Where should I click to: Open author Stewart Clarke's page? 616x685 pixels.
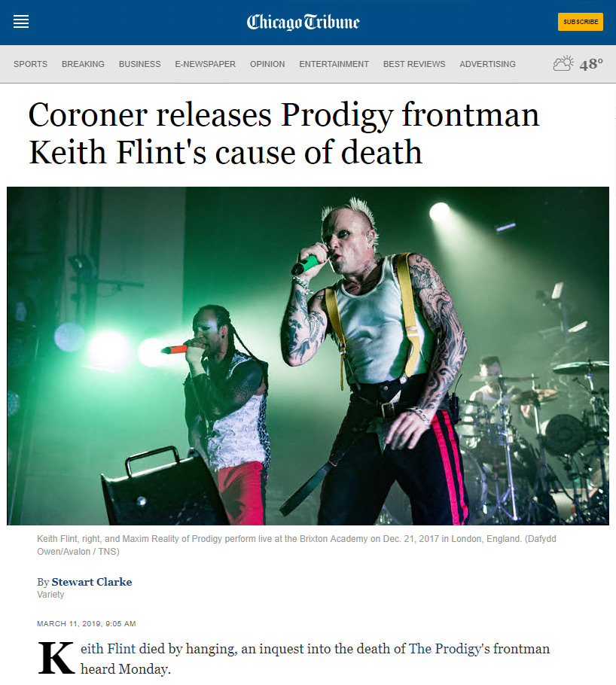92,582
